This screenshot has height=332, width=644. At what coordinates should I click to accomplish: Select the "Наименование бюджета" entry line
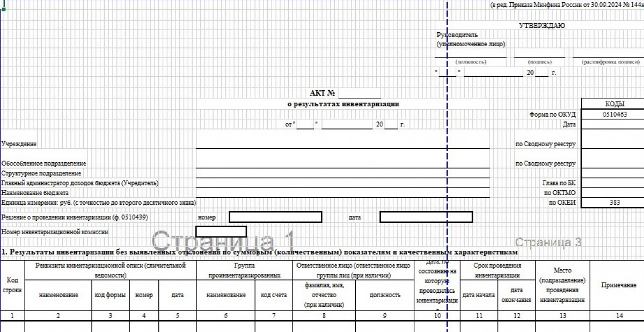point(342,192)
